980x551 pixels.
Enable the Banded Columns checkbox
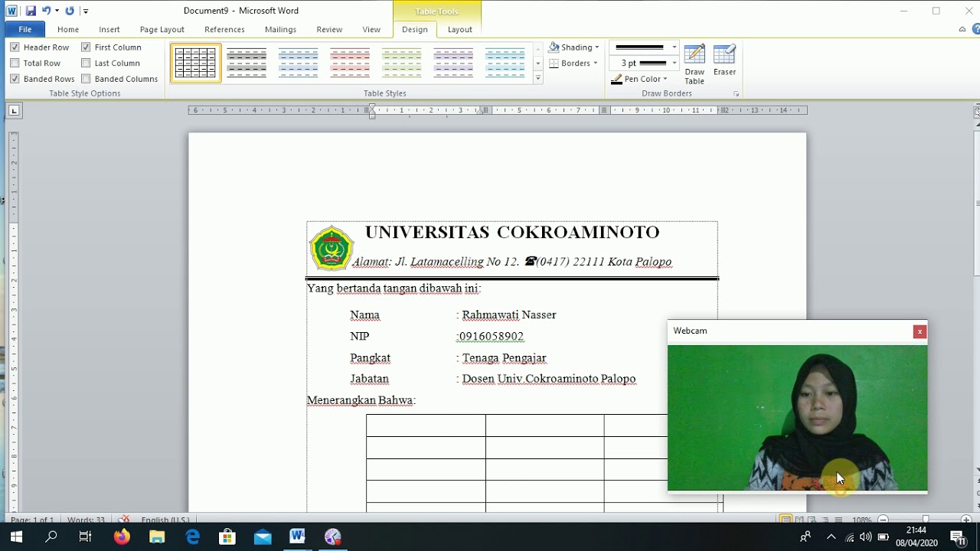[x=86, y=78]
